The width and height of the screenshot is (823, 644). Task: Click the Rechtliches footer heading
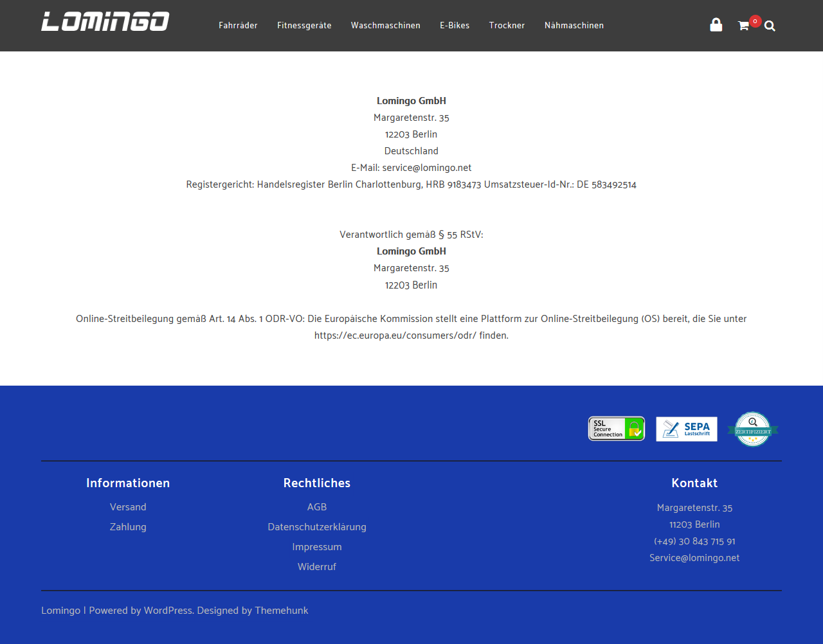click(x=317, y=483)
